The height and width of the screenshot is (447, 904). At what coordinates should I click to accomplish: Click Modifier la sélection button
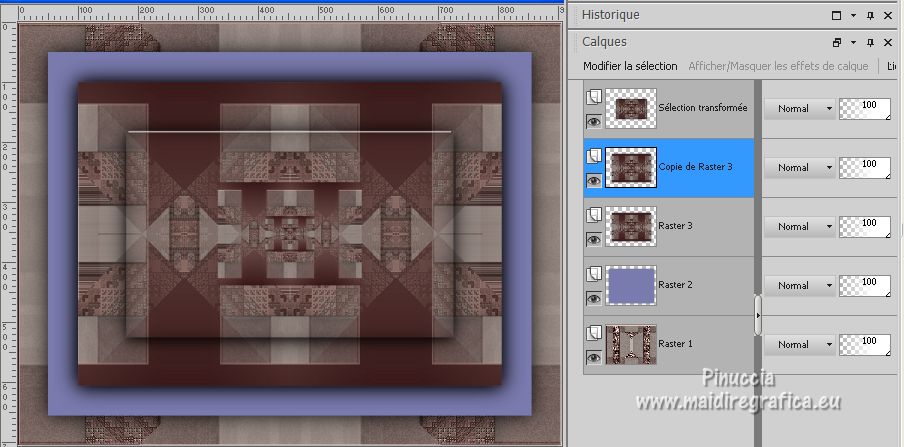tap(630, 66)
